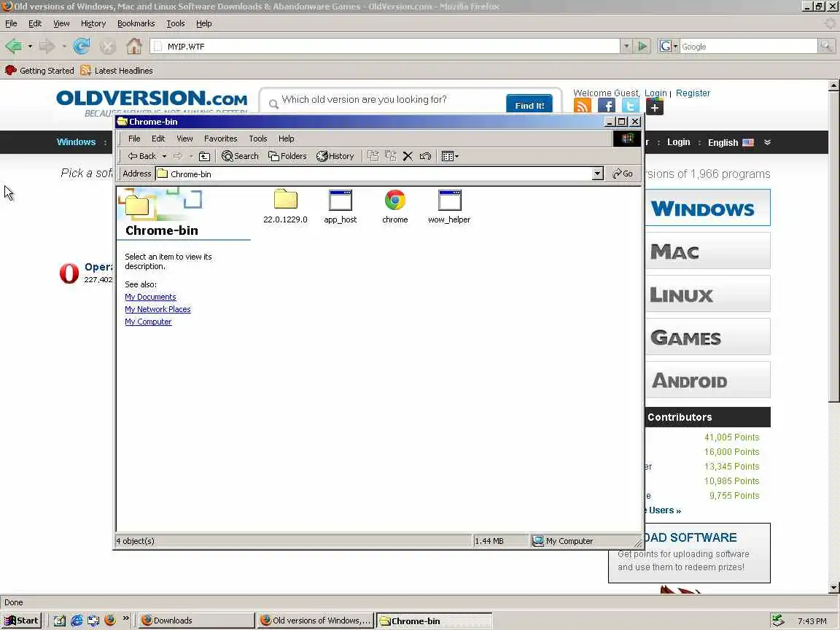Open the Google search engine selector dropdown
The width and height of the screenshot is (840, 630).
[669, 46]
